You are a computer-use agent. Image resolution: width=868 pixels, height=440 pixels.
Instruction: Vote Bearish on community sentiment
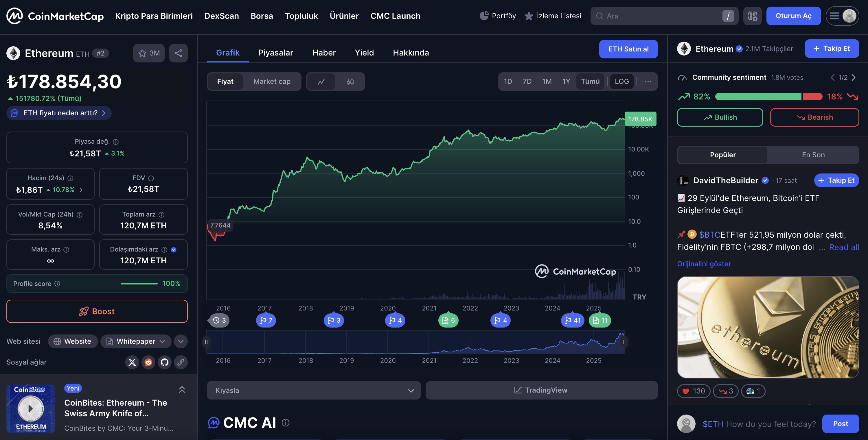point(814,117)
